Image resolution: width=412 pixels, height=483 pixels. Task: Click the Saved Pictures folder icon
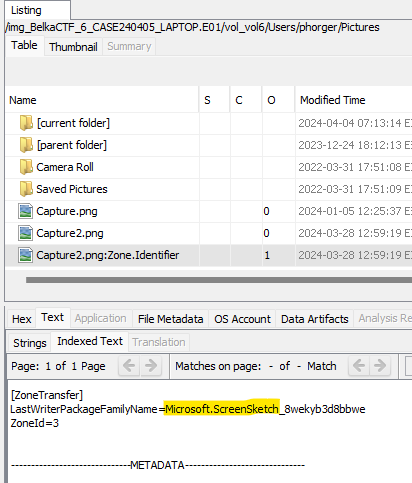coord(26,189)
